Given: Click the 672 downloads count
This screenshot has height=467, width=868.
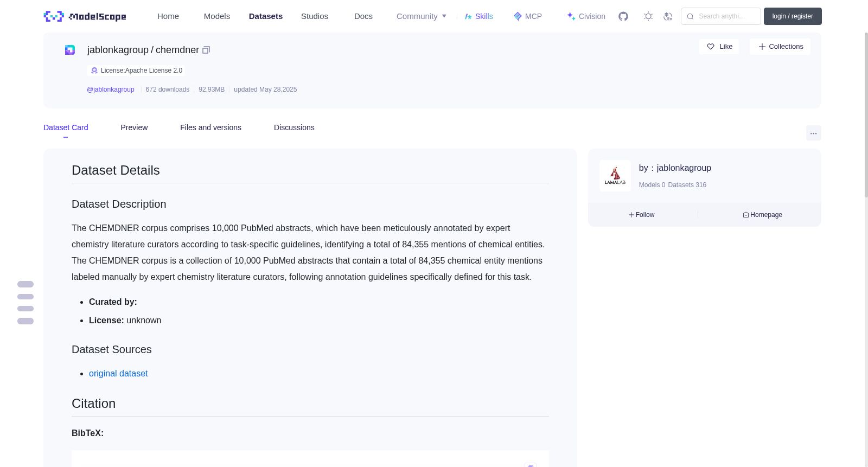Looking at the screenshot, I should 168,89.
